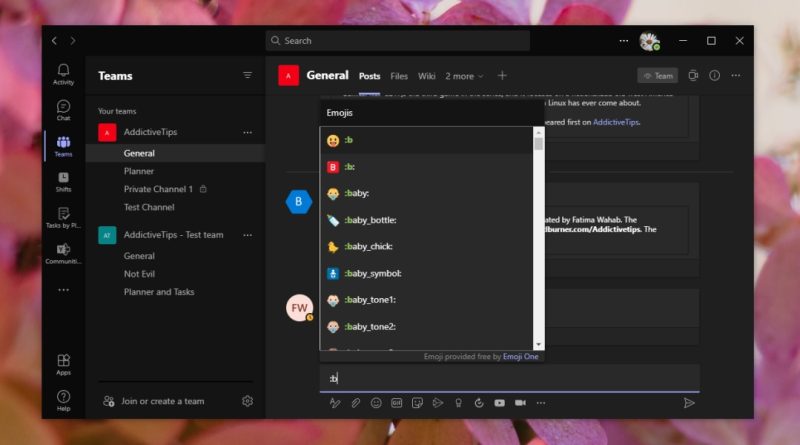The width and height of the screenshot is (800, 445).
Task: Select the :baby_tone1: emoji suggestion
Action: (426, 300)
